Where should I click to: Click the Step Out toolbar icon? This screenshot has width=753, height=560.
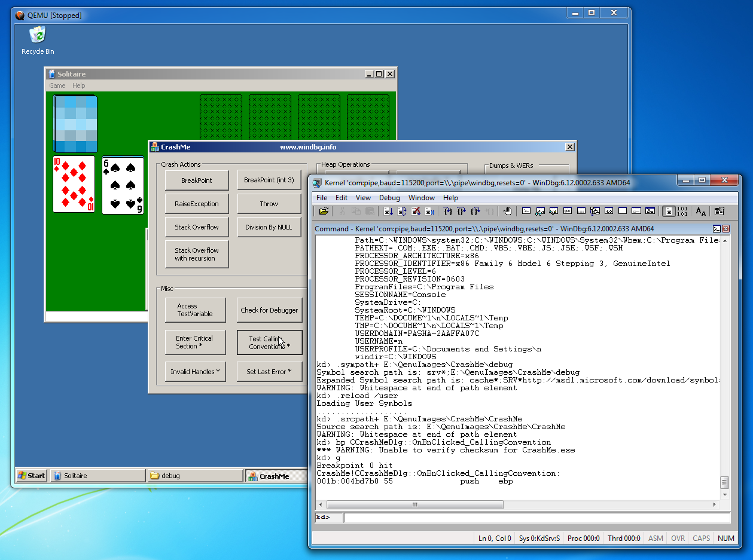475,211
